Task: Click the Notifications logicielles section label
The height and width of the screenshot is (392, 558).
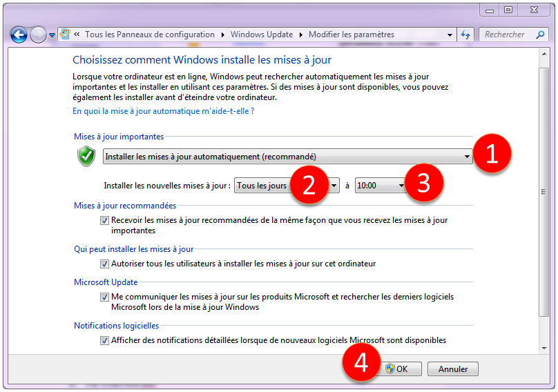Action: point(117,326)
